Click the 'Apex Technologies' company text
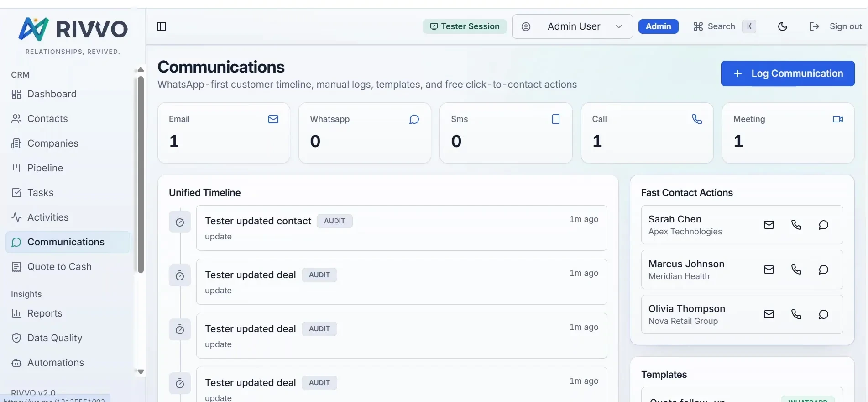868x402 pixels. [x=685, y=232]
